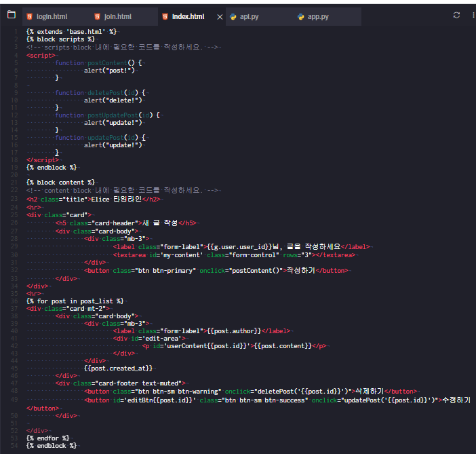
Task: Close the index.html tab
Action: 220,17
